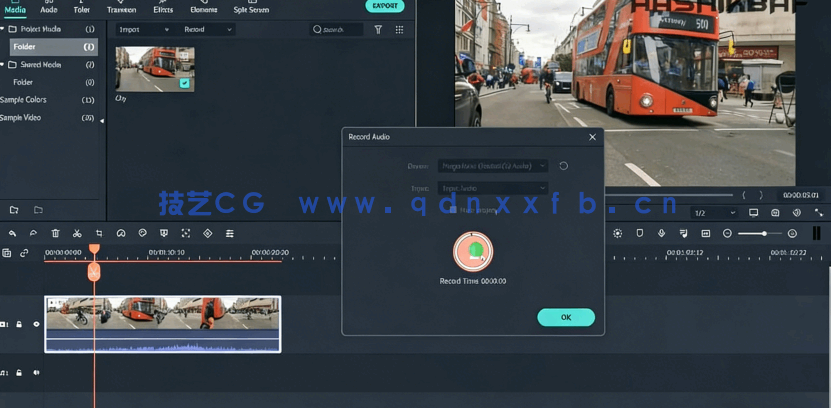Viewport: 831px width, 408px height.
Task: Open the preview quality 1/2 dropdown
Action: pos(715,213)
